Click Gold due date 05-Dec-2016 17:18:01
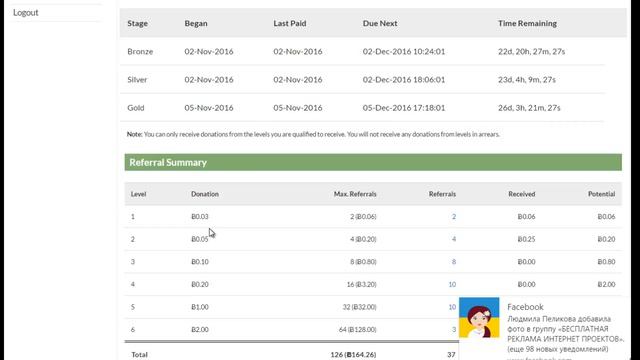 pyautogui.click(x=404, y=108)
